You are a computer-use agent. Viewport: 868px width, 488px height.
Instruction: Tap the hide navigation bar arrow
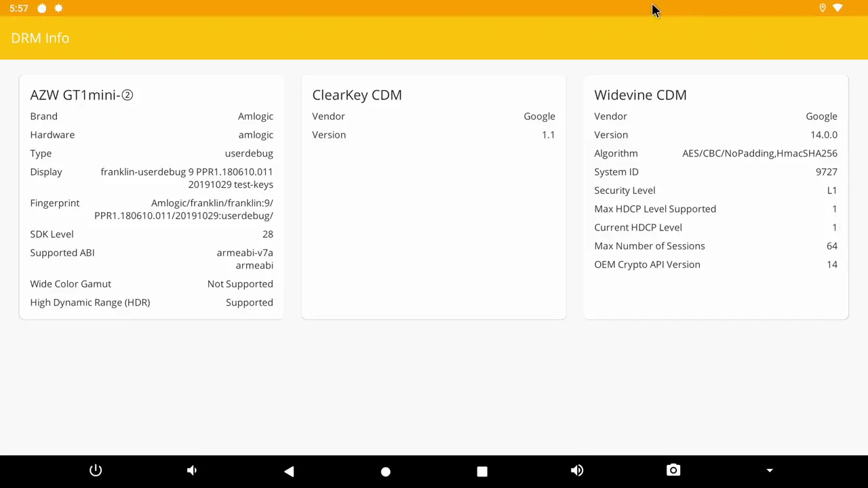(x=770, y=470)
